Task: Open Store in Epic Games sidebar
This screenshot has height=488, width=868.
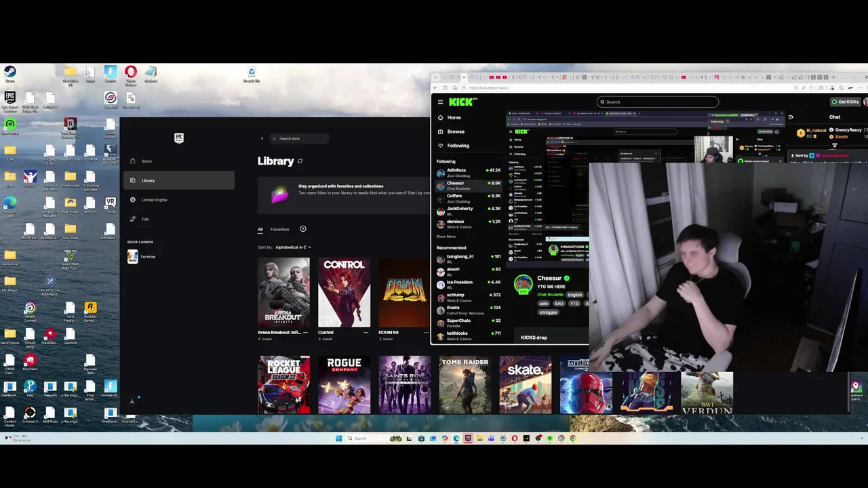Action: (179, 161)
